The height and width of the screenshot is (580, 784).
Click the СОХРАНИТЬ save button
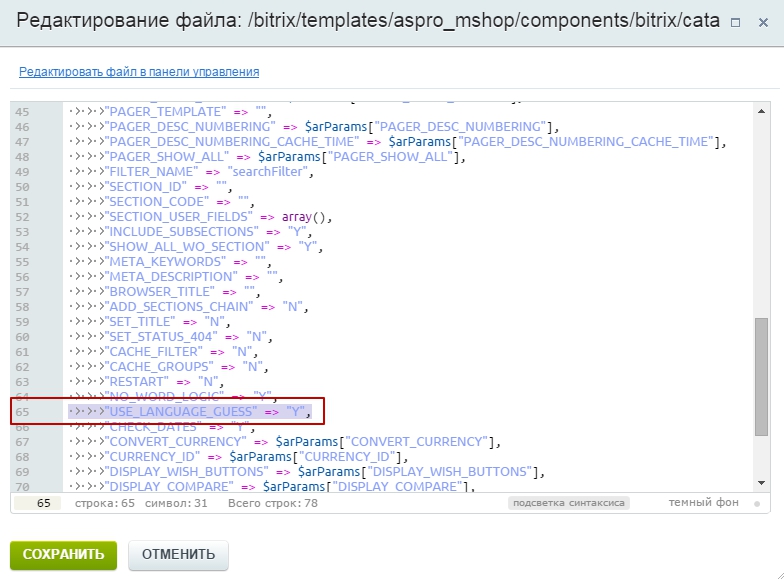(63, 554)
